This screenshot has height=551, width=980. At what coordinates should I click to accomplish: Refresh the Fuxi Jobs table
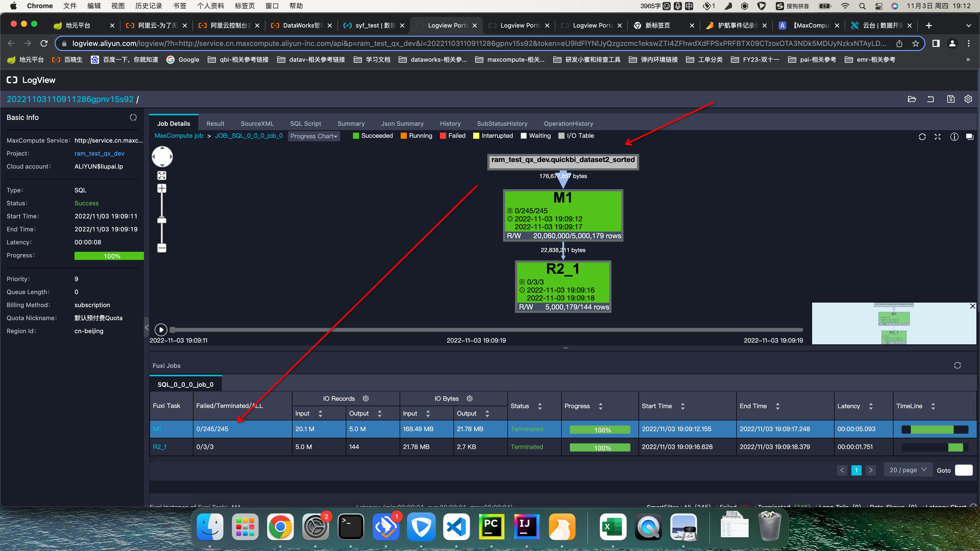coord(957,366)
